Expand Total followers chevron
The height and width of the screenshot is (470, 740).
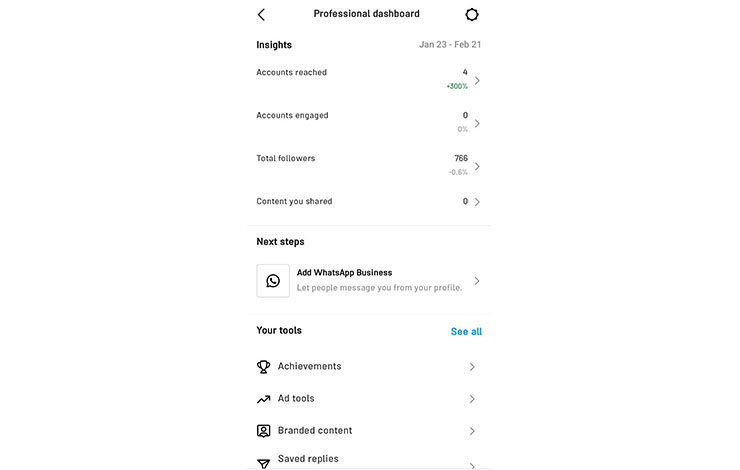477,166
